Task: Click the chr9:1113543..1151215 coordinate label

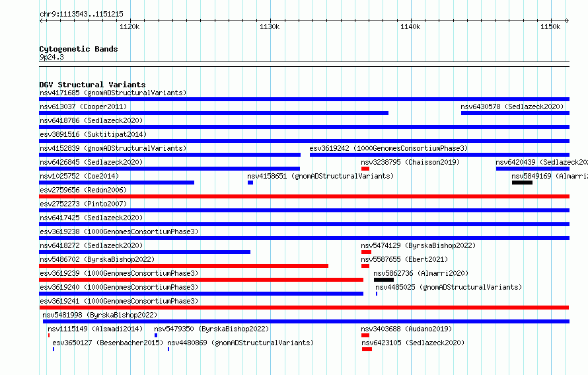Action: (81, 14)
